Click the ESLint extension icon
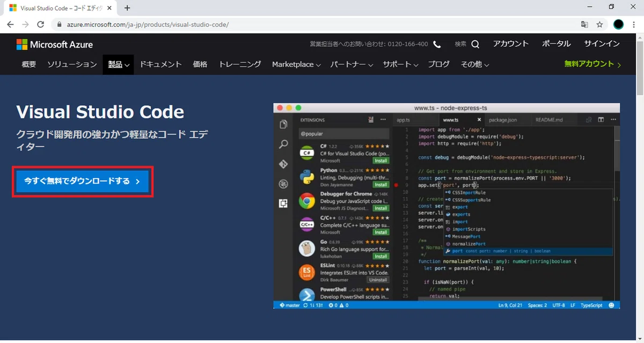The image size is (644, 343). click(x=307, y=272)
